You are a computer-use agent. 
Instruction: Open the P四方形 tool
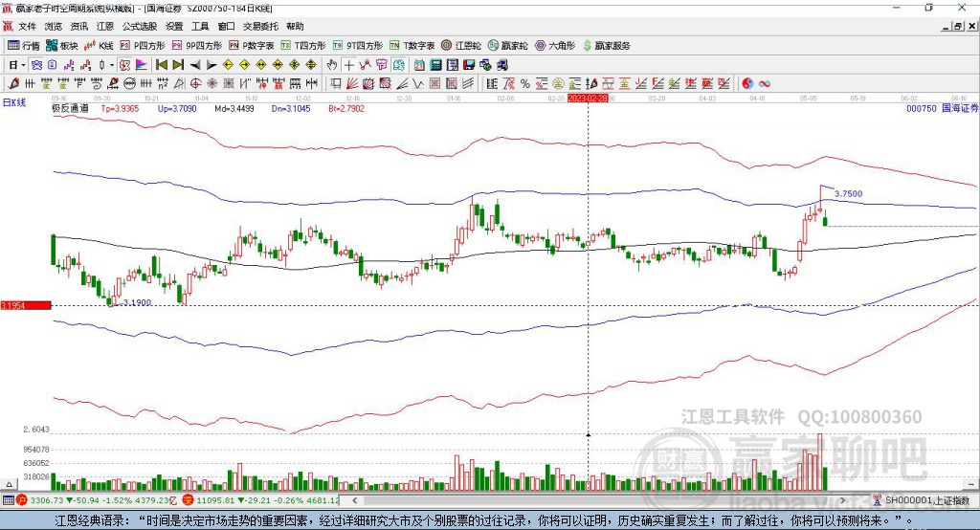coord(143,46)
